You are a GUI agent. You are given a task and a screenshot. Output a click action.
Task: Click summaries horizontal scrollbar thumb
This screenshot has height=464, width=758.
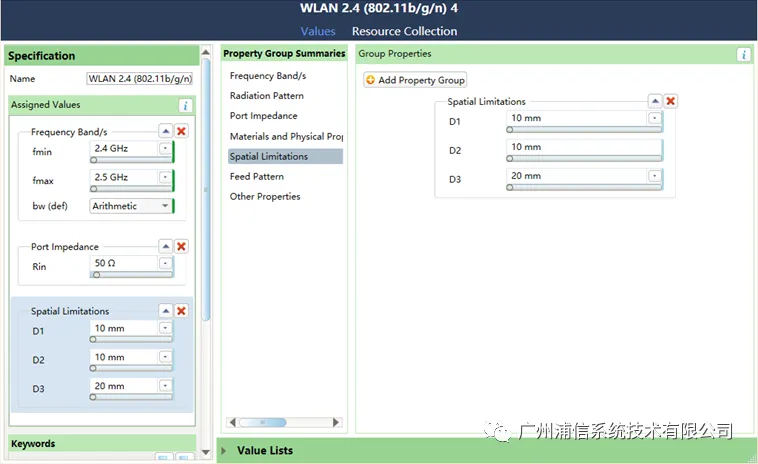262,422
